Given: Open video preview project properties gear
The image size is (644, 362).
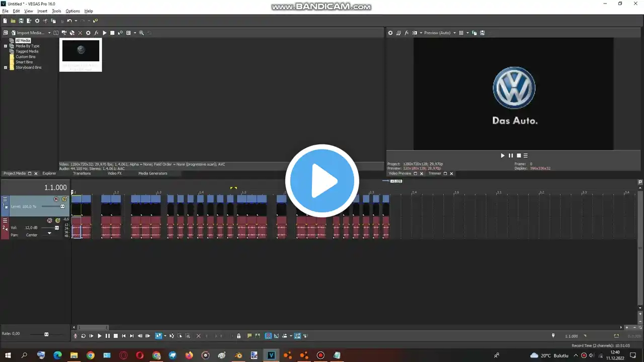Looking at the screenshot, I should (390, 33).
